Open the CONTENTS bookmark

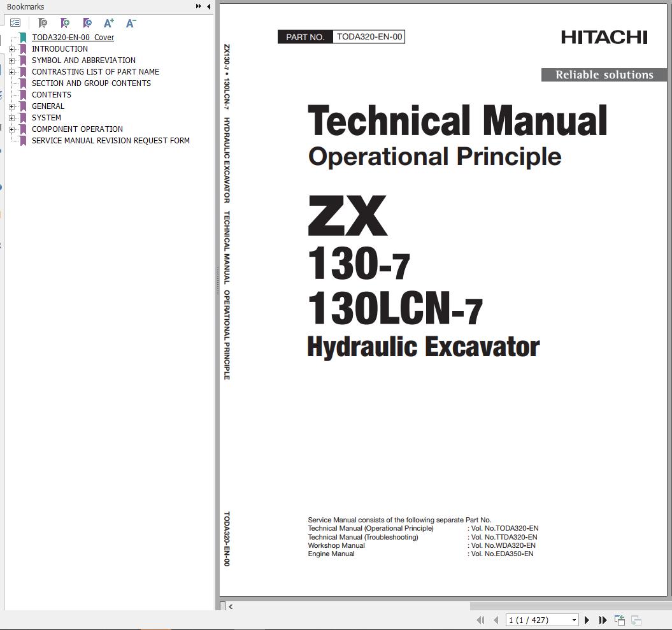(52, 95)
